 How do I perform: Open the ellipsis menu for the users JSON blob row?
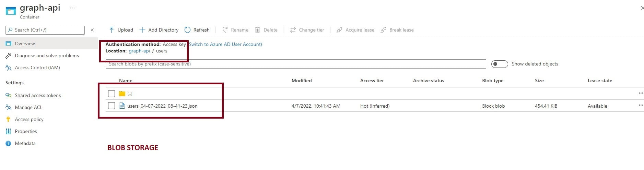(x=641, y=105)
